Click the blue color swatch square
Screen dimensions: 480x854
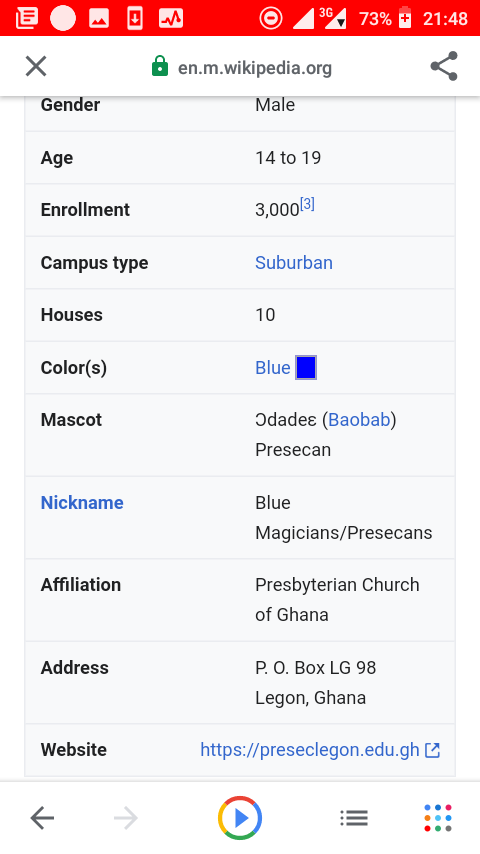coord(306,368)
